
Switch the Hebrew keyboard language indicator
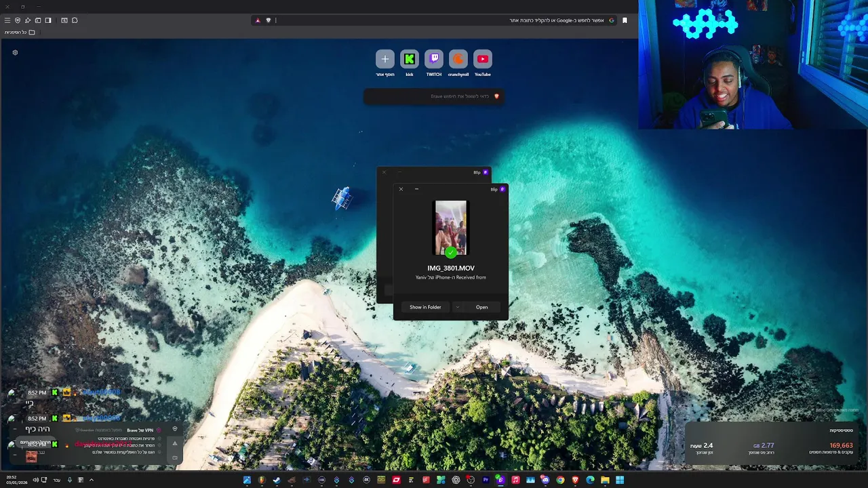pos(56,480)
